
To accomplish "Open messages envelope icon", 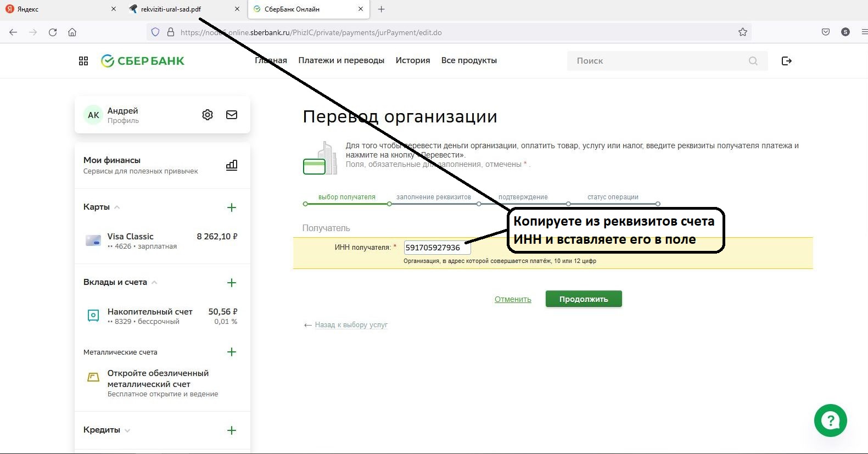I will point(232,115).
